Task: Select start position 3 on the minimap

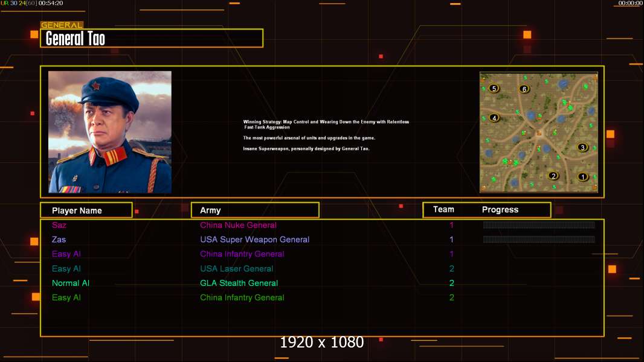Action: click(x=582, y=147)
